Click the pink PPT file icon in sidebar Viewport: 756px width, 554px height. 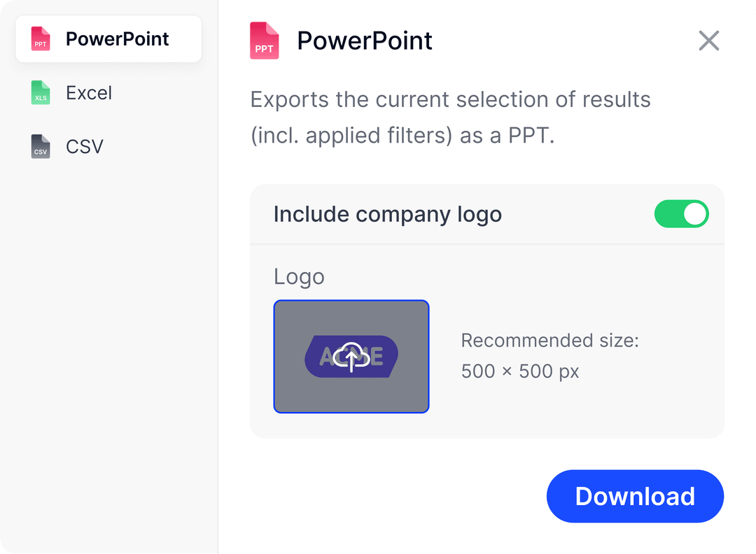pyautogui.click(x=41, y=39)
